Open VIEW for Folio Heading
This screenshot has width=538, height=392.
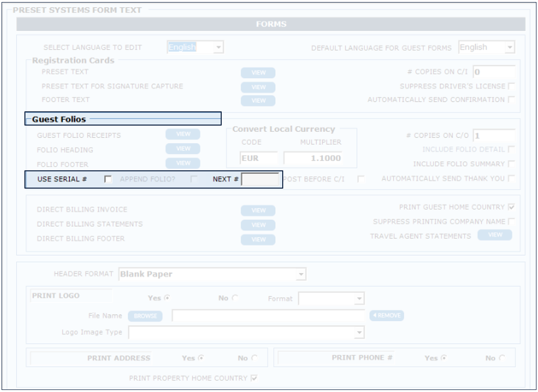(183, 149)
